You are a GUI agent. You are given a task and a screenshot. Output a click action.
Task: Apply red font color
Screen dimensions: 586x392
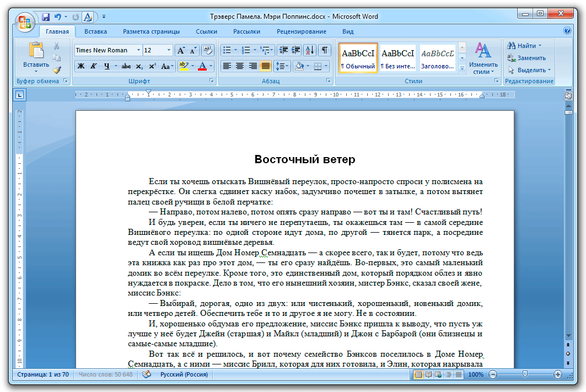202,67
